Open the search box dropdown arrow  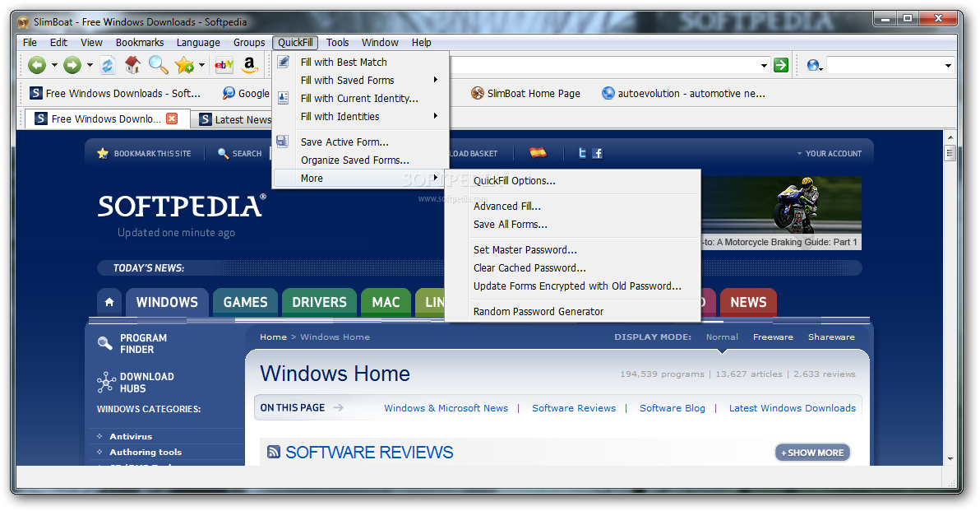948,66
